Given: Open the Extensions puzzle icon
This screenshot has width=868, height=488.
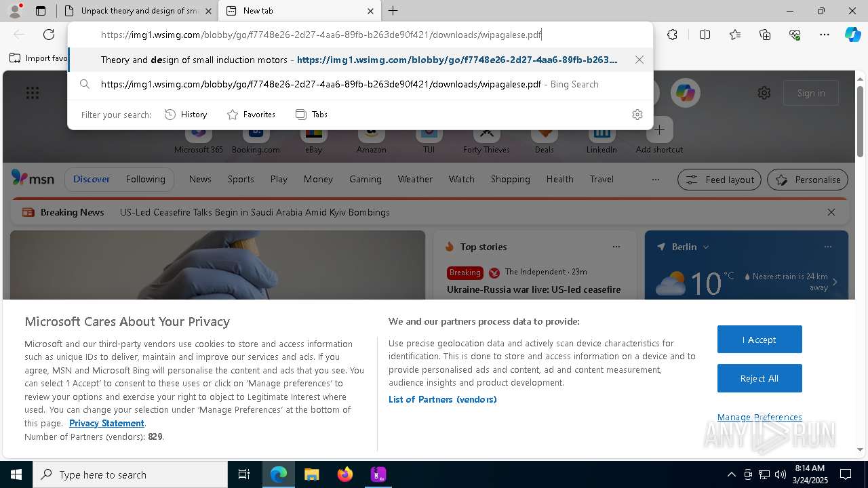Looking at the screenshot, I should coord(672,35).
